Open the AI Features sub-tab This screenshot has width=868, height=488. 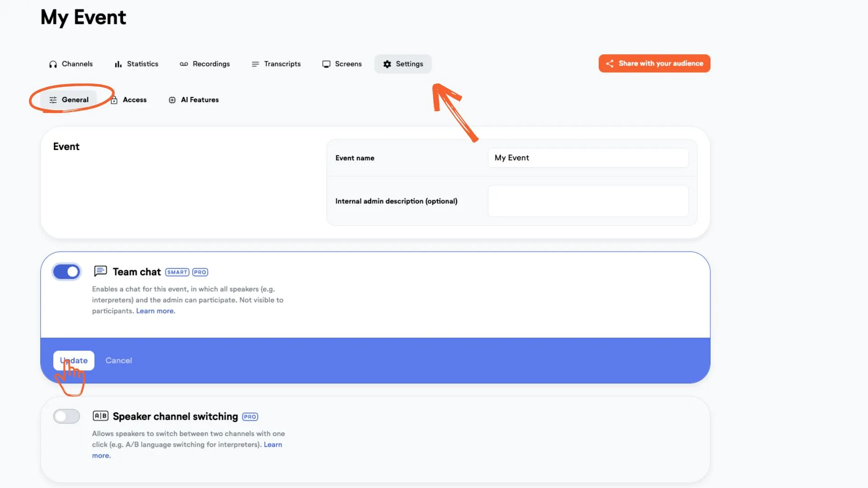193,100
